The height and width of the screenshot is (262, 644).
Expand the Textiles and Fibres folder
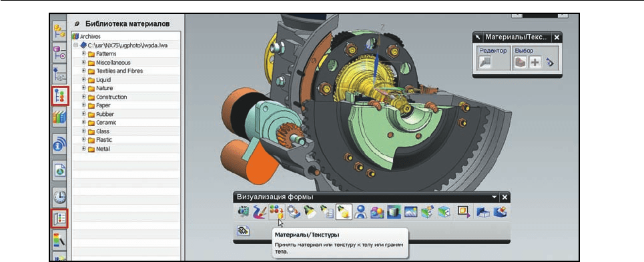click(x=84, y=71)
